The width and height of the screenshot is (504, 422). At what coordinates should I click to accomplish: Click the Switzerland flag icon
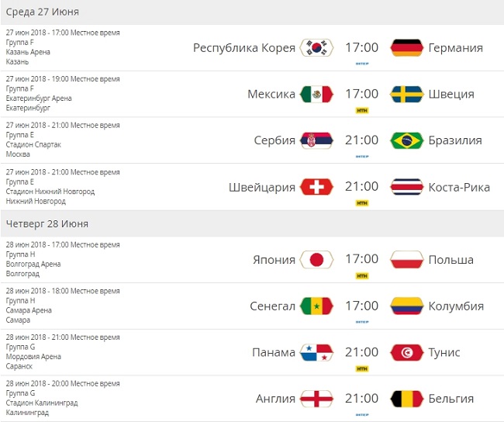pos(316,187)
